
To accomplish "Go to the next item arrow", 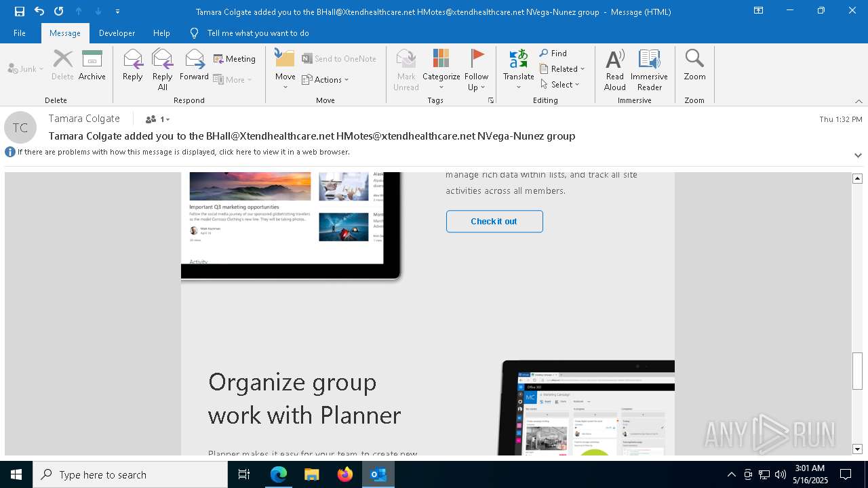I will [98, 11].
